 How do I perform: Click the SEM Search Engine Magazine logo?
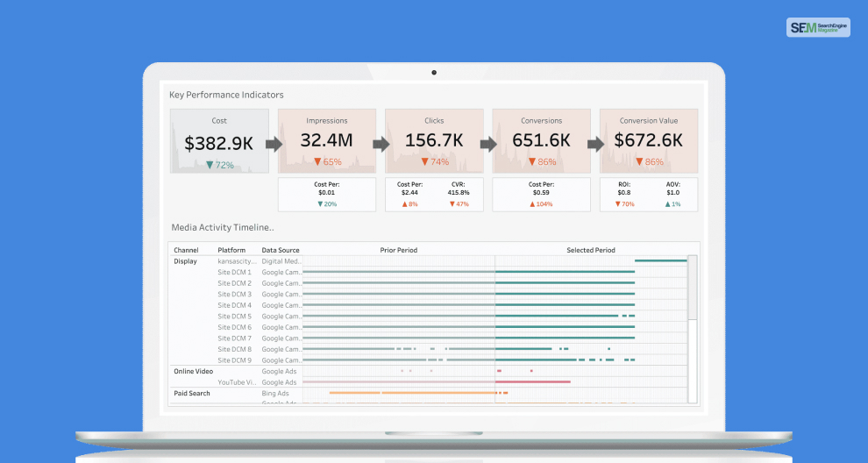(818, 28)
